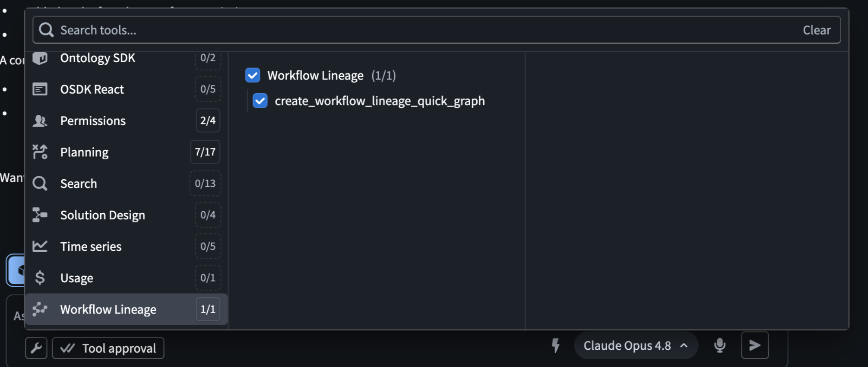Select the OSDK React category
The image size is (868, 367).
pyautogui.click(x=126, y=89)
